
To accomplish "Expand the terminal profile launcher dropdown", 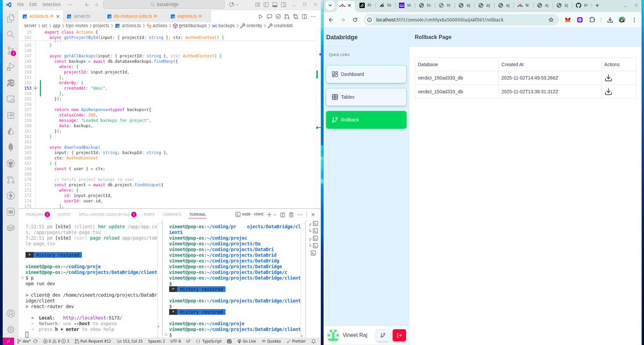I will tap(275, 214).
